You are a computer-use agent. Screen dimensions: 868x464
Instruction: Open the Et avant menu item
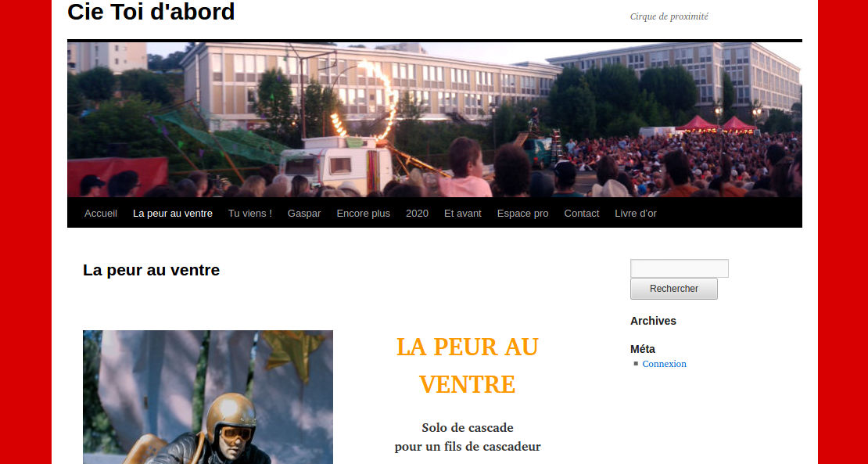463,213
